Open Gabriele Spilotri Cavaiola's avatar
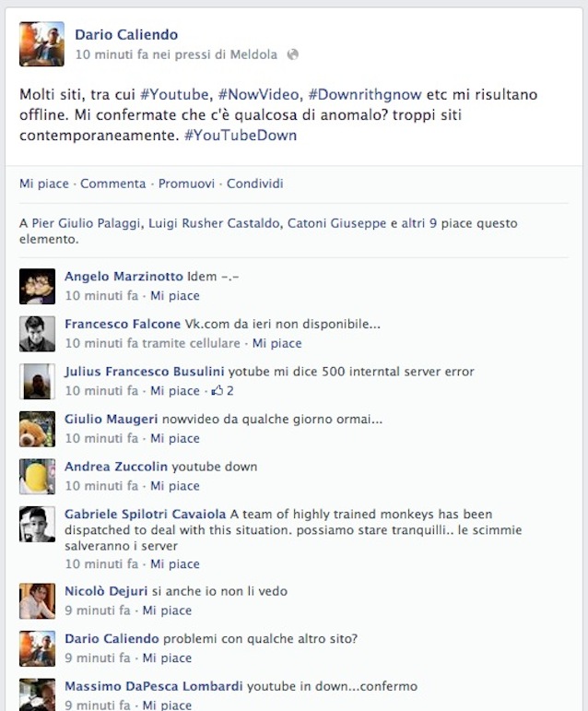Viewport: 588px width, 711px height. click(x=37, y=524)
